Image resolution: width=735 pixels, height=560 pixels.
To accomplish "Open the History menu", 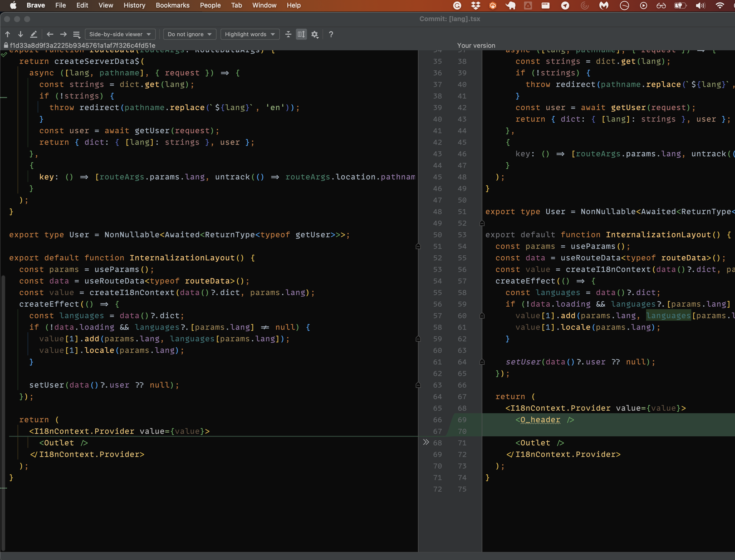I will (x=134, y=5).
